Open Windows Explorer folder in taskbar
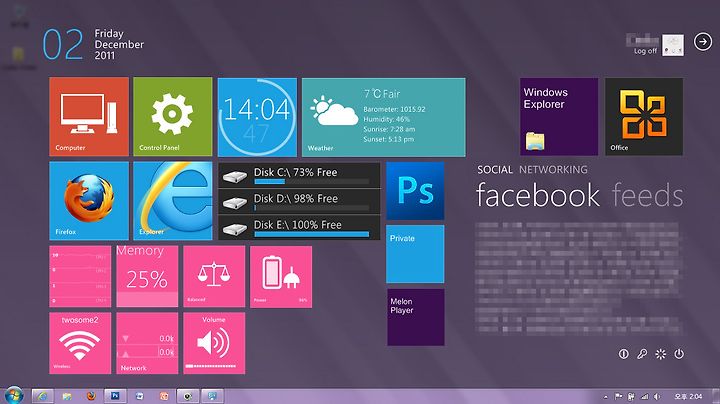Viewport: 720px width, 404px height. [67, 396]
